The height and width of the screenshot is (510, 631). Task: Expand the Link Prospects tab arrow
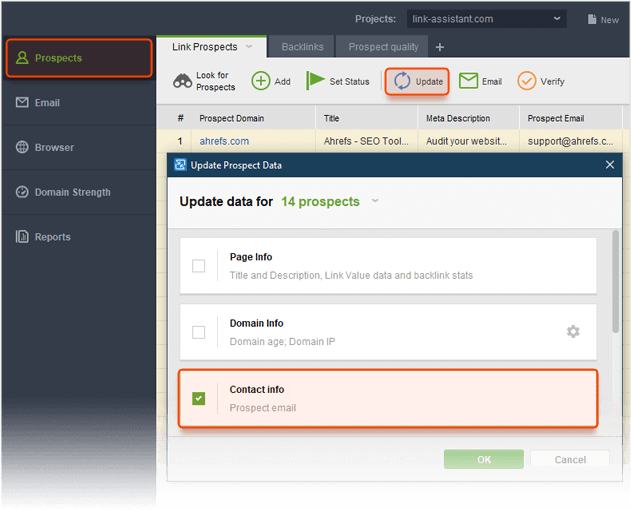(x=249, y=46)
